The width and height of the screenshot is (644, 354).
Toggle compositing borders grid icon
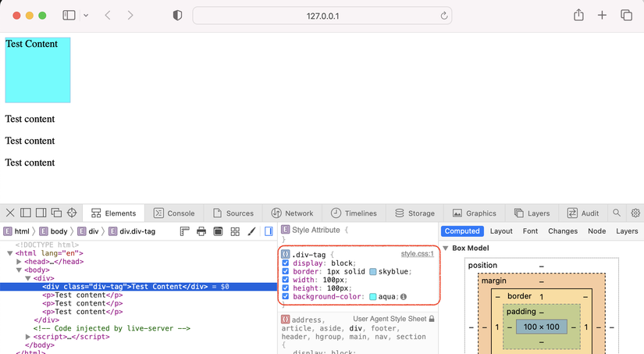click(x=235, y=231)
